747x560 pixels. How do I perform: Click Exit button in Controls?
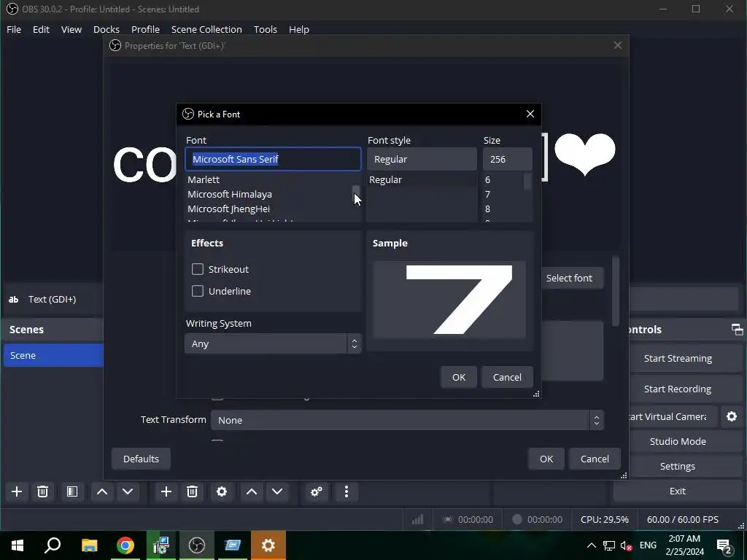[x=678, y=491]
